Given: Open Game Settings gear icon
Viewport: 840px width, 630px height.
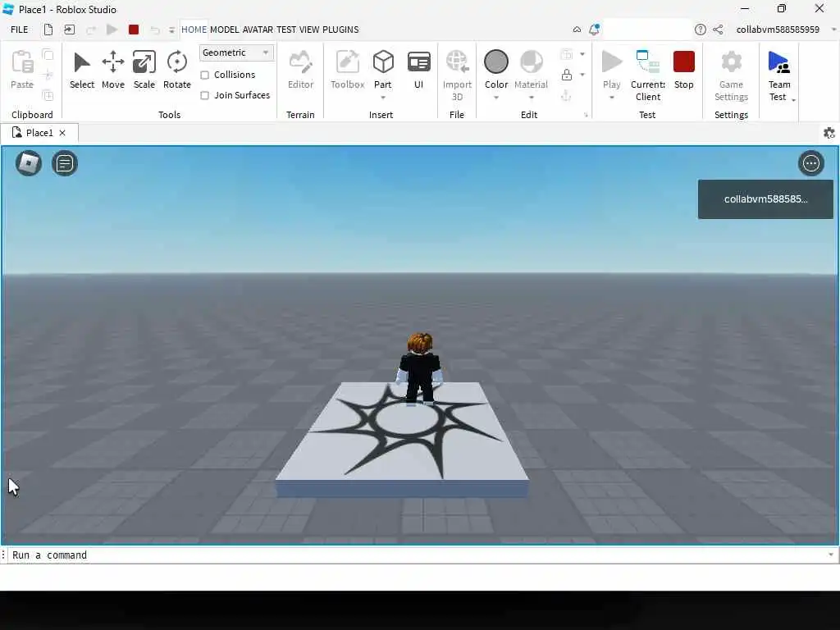Looking at the screenshot, I should [731, 62].
